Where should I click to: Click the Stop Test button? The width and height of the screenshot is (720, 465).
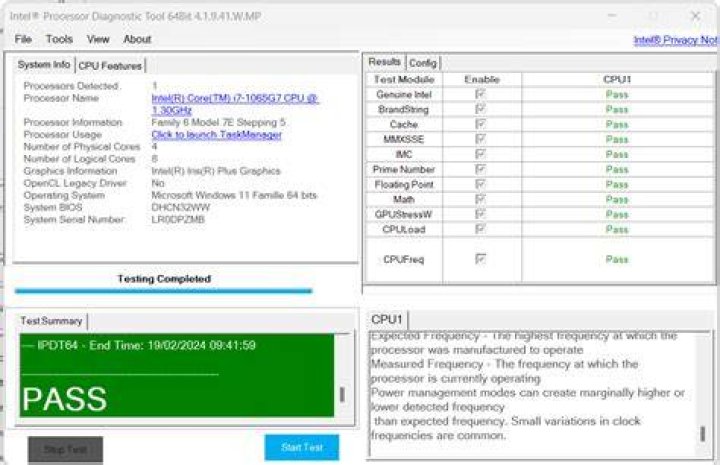[65, 449]
